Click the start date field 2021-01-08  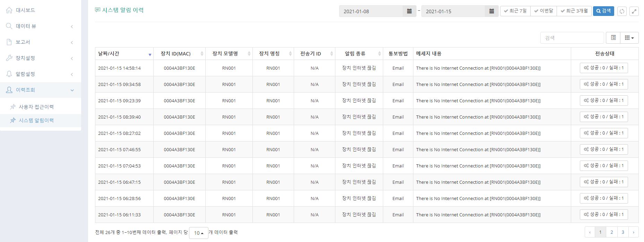pos(371,11)
